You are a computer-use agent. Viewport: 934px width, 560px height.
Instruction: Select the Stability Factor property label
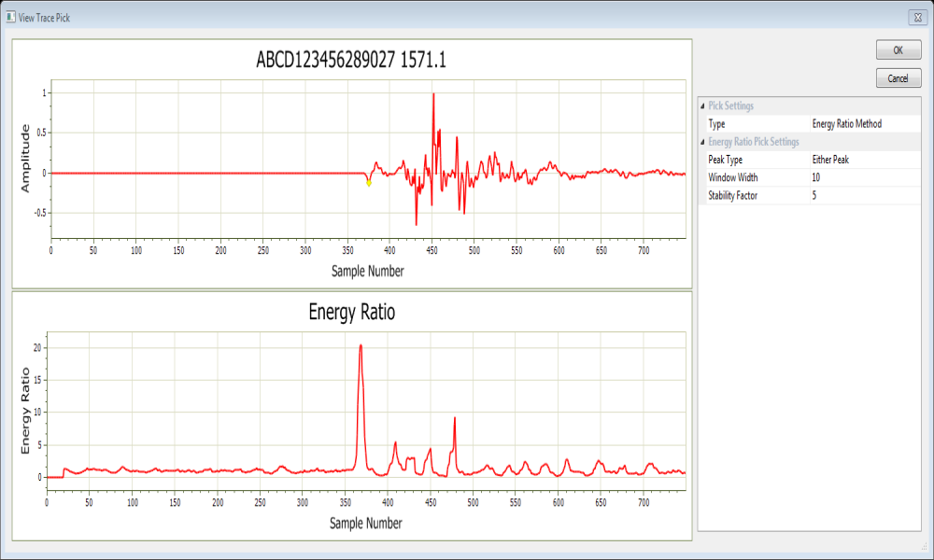pos(735,195)
